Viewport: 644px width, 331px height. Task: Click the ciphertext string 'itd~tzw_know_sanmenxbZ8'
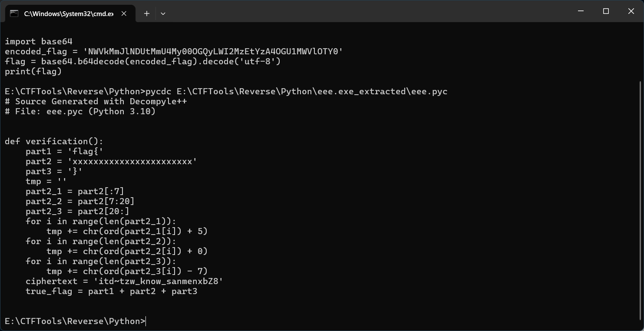pos(158,281)
